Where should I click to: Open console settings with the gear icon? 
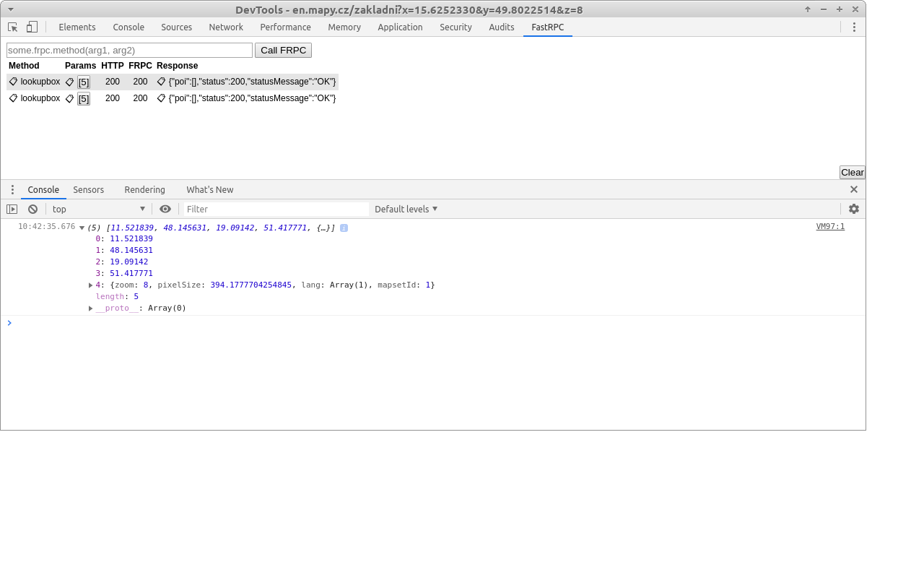point(854,209)
